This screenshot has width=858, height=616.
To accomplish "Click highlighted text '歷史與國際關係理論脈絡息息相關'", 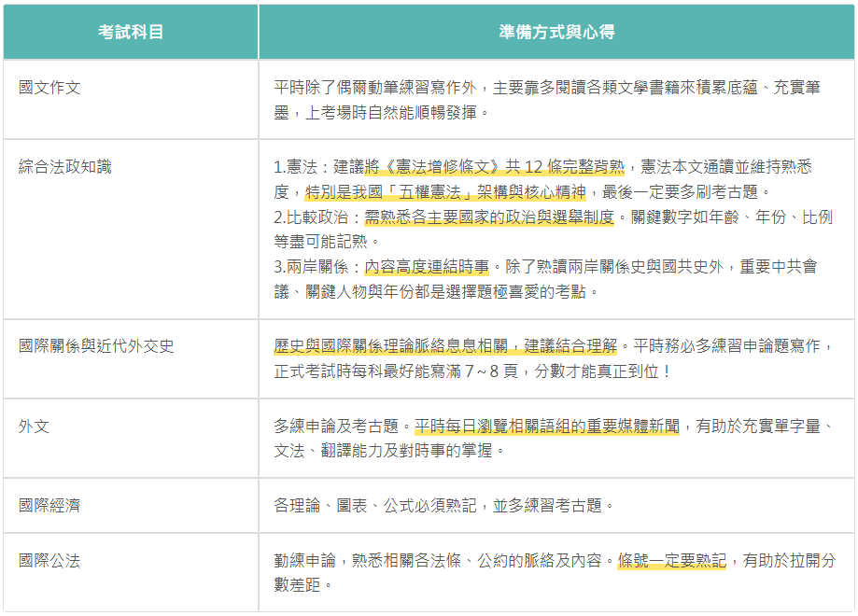I will click(390, 346).
